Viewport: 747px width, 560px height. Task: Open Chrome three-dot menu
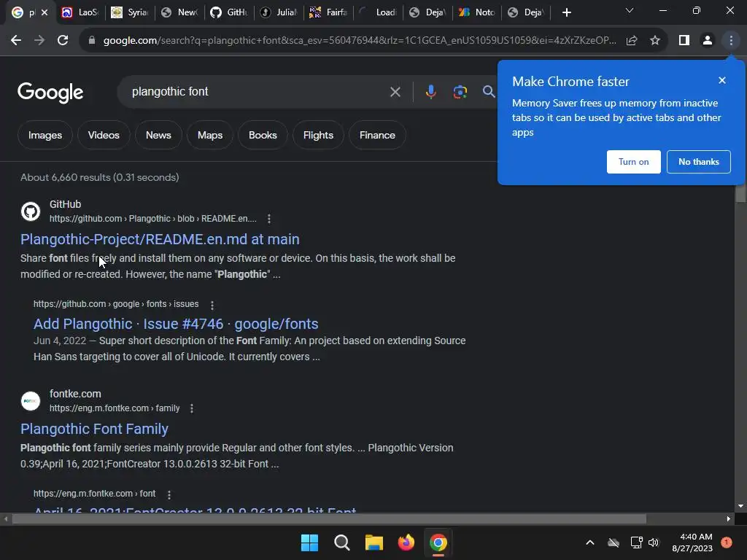[731, 41]
